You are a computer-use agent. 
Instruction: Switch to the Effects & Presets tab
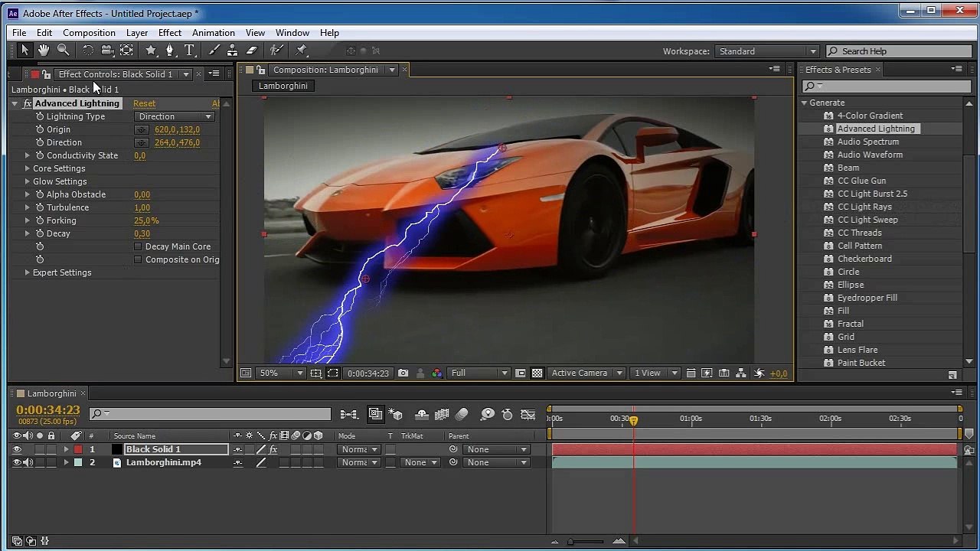pyautogui.click(x=838, y=70)
